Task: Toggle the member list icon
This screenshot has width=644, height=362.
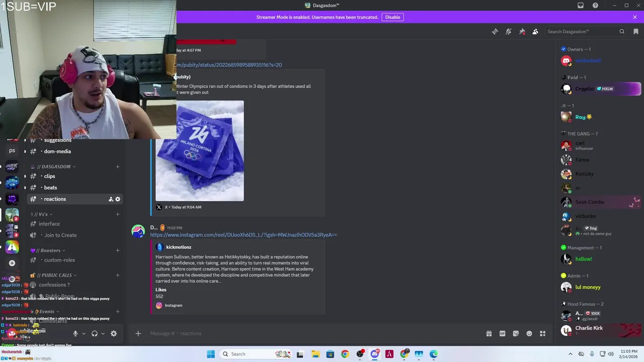Action: [535, 32]
